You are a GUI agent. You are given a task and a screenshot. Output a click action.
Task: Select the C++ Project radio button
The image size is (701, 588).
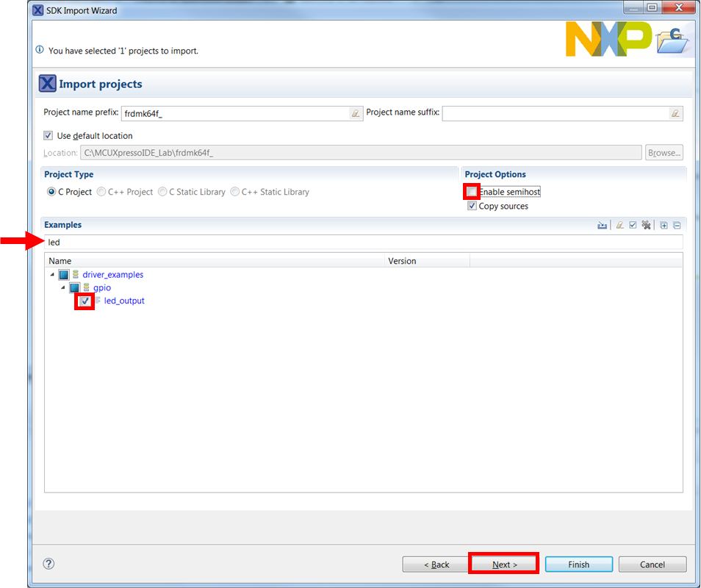point(102,192)
